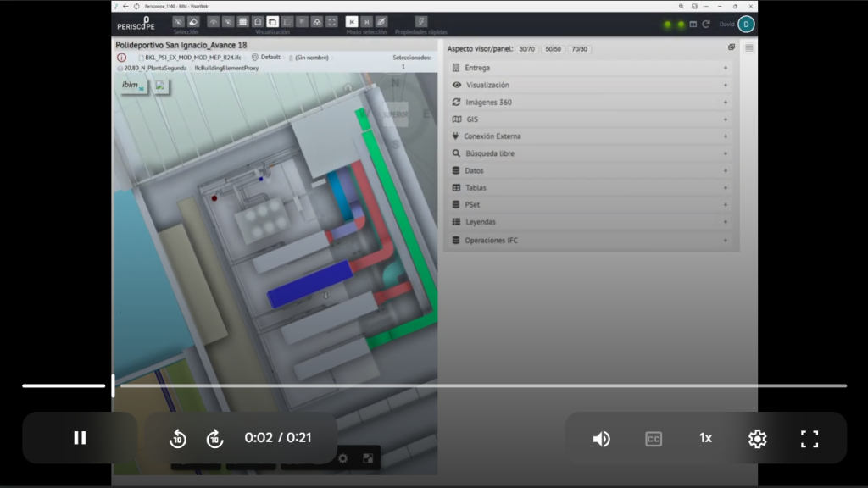Mute the video volume
868x488 pixels.
click(x=601, y=439)
